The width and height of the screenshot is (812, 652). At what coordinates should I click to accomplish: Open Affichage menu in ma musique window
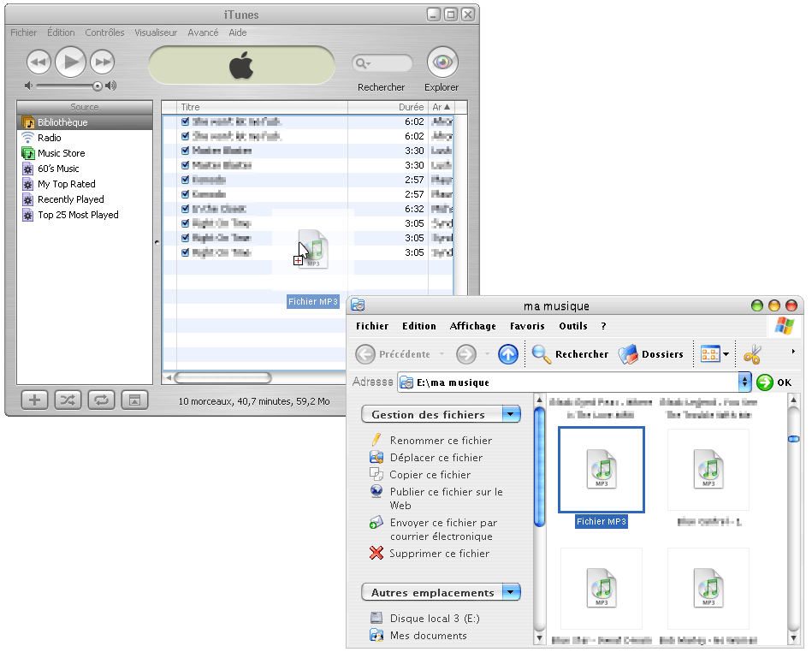click(x=473, y=326)
